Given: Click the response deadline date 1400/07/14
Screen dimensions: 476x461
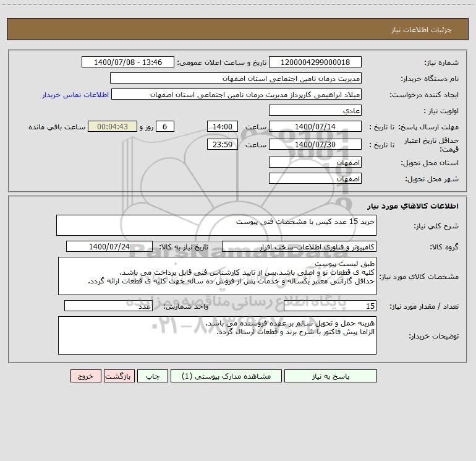Looking at the screenshot, I should click(x=315, y=126).
